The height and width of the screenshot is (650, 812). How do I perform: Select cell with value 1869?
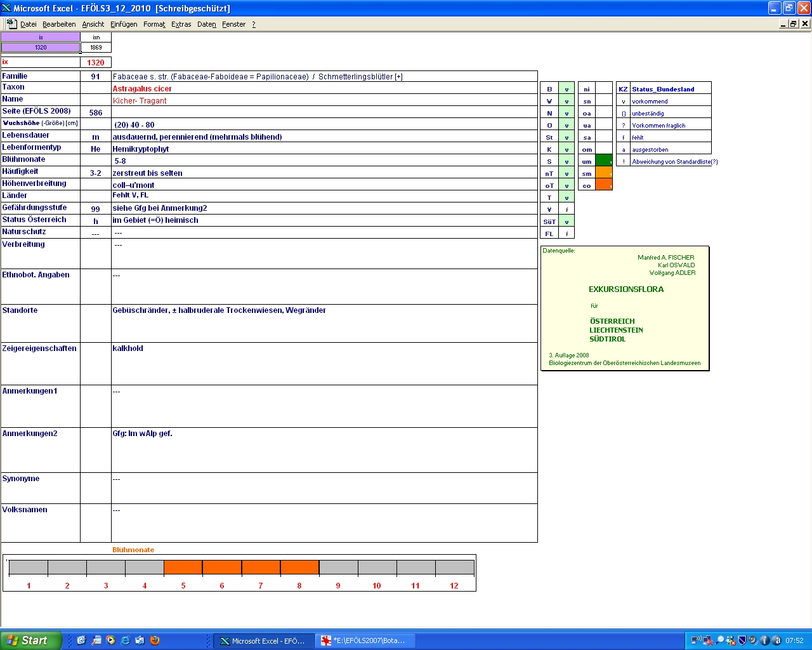pyautogui.click(x=96, y=47)
